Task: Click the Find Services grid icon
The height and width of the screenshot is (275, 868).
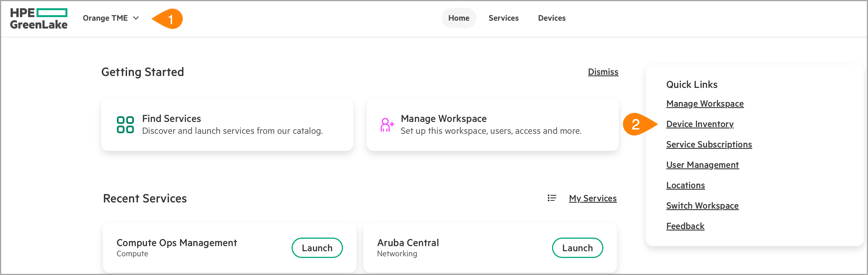Action: pyautogui.click(x=125, y=125)
